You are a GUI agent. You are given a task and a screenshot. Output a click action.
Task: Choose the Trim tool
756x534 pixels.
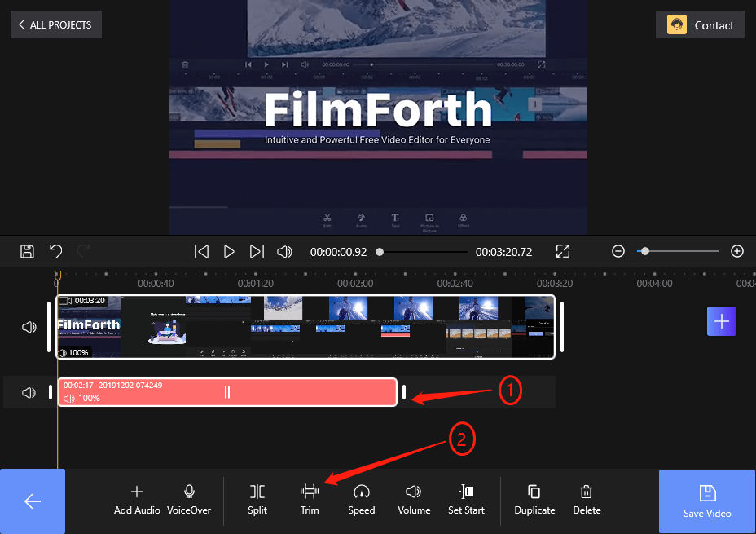(x=310, y=501)
